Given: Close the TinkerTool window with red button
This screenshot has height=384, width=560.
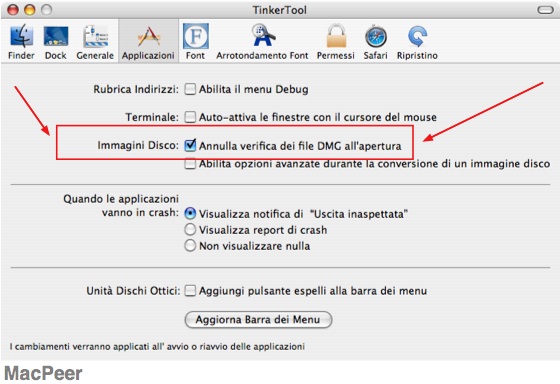Looking at the screenshot, I should 13,10.
